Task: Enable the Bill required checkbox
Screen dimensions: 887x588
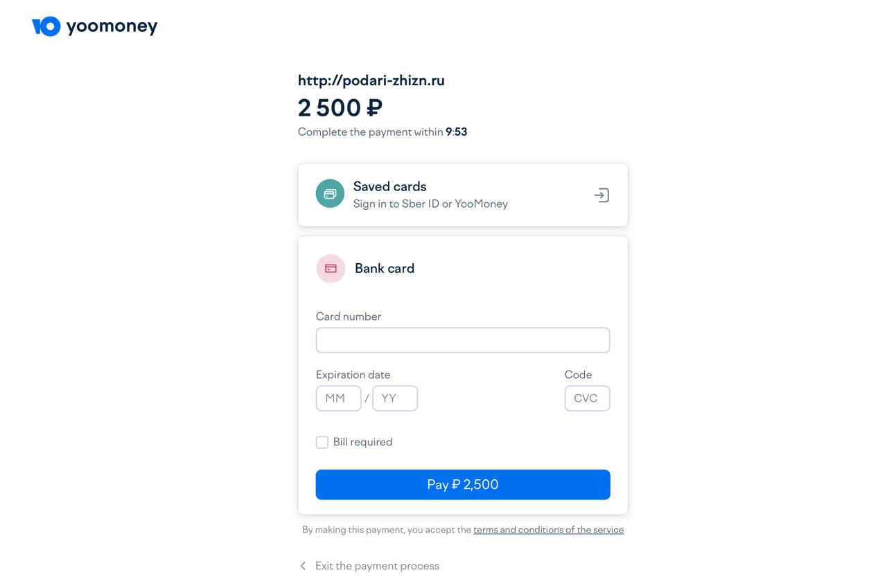Action: 322,442
